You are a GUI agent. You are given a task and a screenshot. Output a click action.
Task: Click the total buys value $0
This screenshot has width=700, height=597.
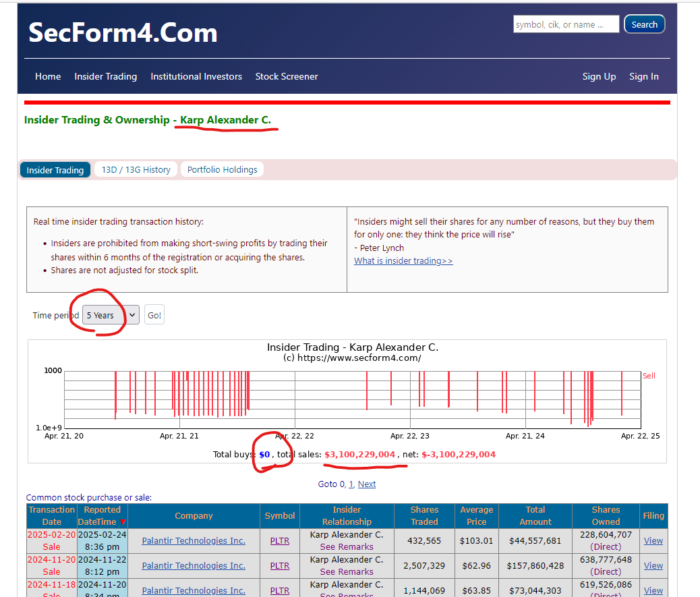(265, 455)
